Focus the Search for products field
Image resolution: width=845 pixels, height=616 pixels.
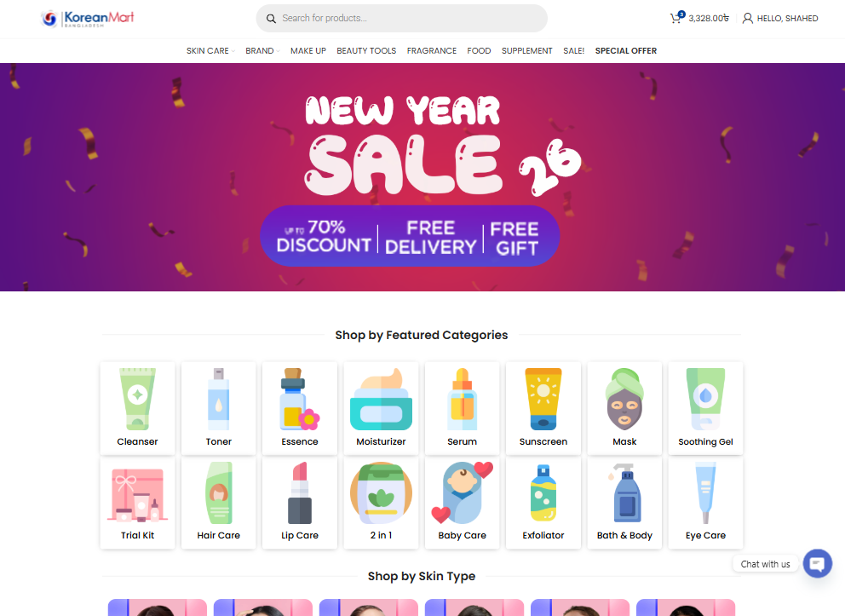[401, 19]
